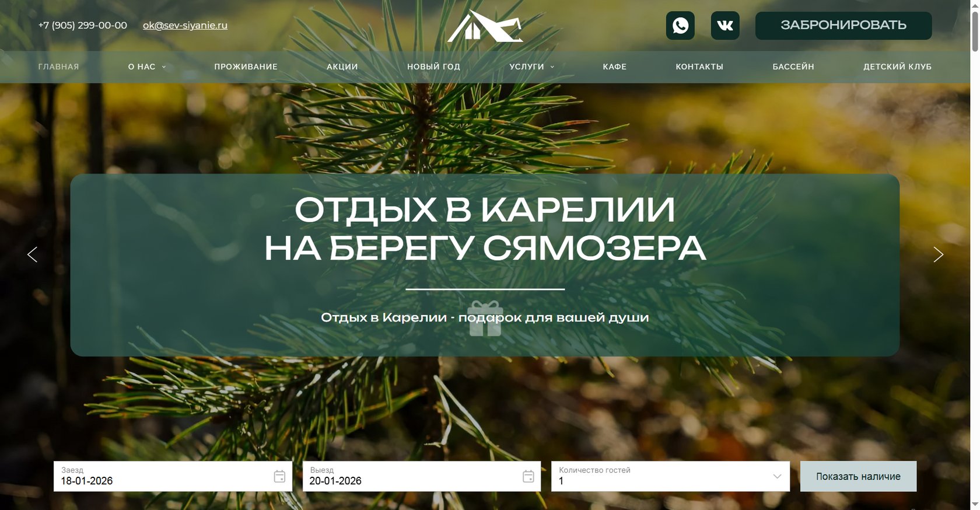The image size is (980, 510).
Task: Expand the 'О нас' submenu chevron
Action: 164,67
